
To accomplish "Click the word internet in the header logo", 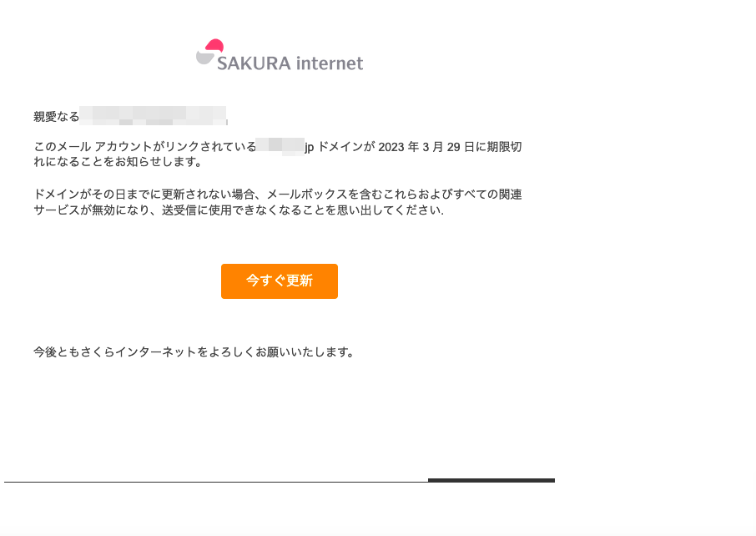I will (330, 63).
